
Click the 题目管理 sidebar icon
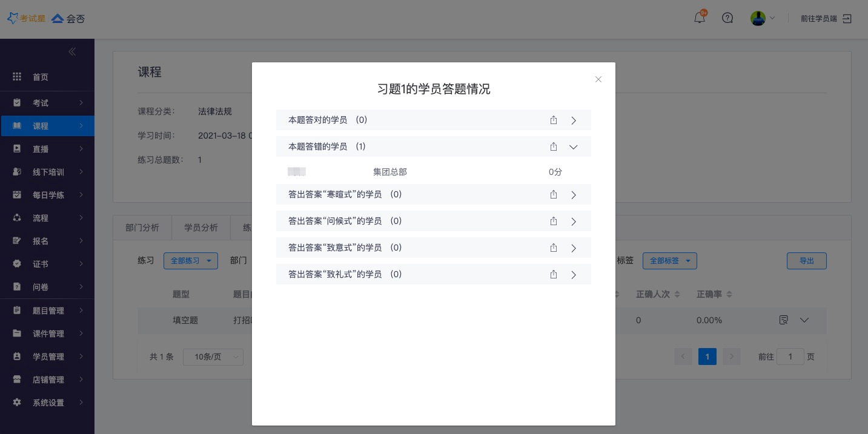(x=17, y=311)
